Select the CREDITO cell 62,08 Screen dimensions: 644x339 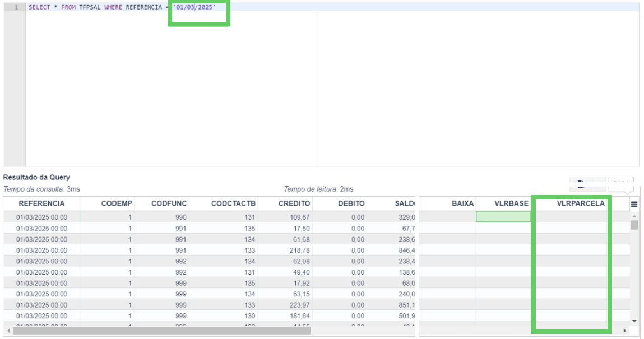tap(285, 261)
